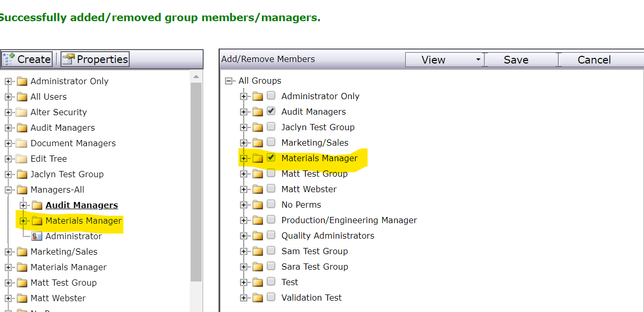The image size is (644, 312).
Task: Check the Test group checkbox
Action: [x=271, y=282]
